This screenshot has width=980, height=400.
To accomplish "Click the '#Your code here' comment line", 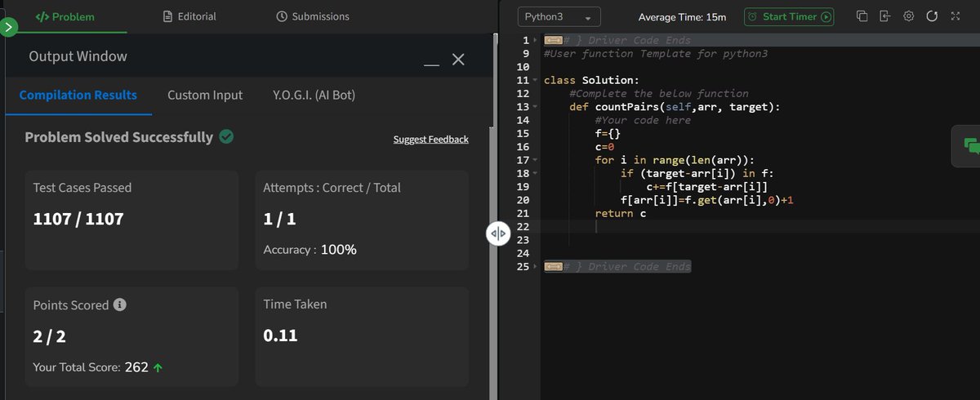I will pos(643,120).
